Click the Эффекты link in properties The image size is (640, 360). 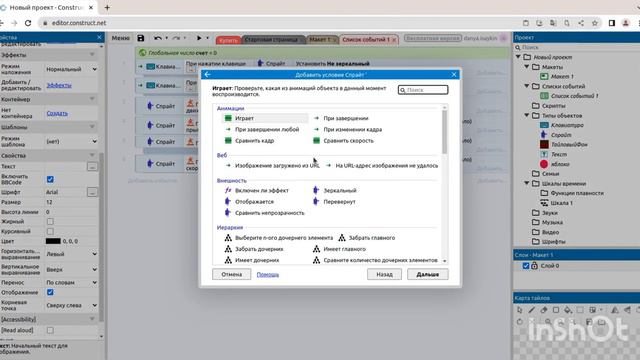tap(59, 85)
